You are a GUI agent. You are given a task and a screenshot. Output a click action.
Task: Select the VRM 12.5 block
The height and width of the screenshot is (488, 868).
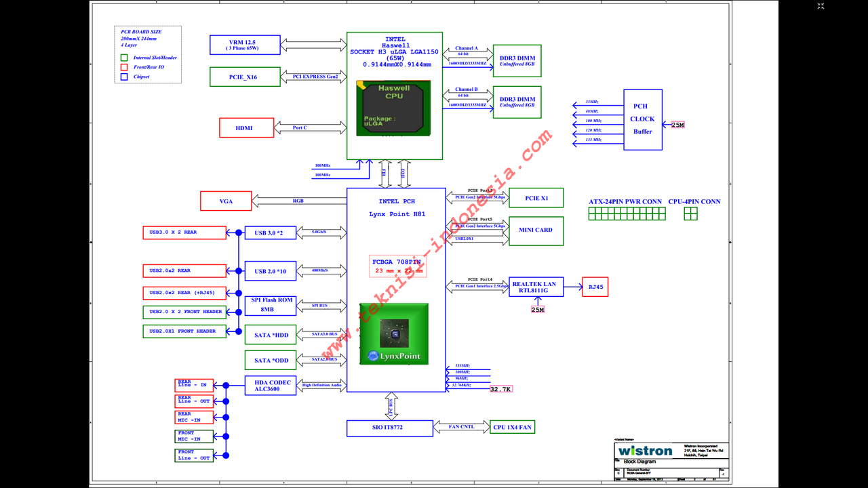click(x=244, y=45)
